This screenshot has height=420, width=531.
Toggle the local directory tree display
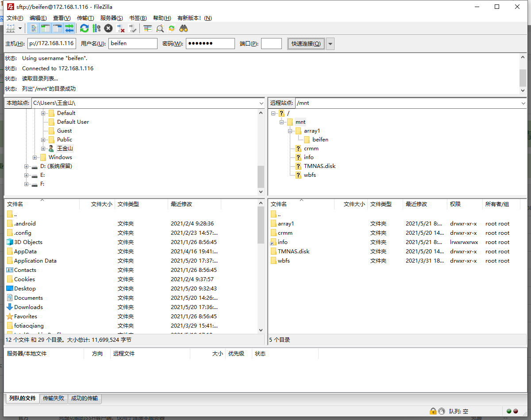point(45,28)
